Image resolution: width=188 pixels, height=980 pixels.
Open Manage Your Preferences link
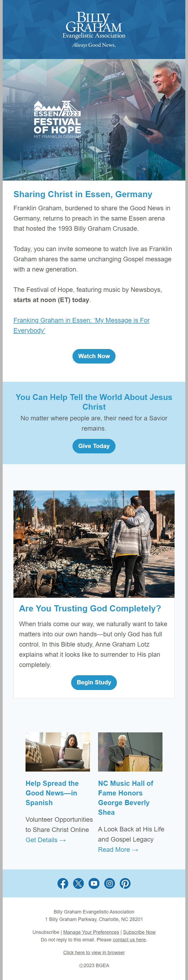(x=91, y=932)
